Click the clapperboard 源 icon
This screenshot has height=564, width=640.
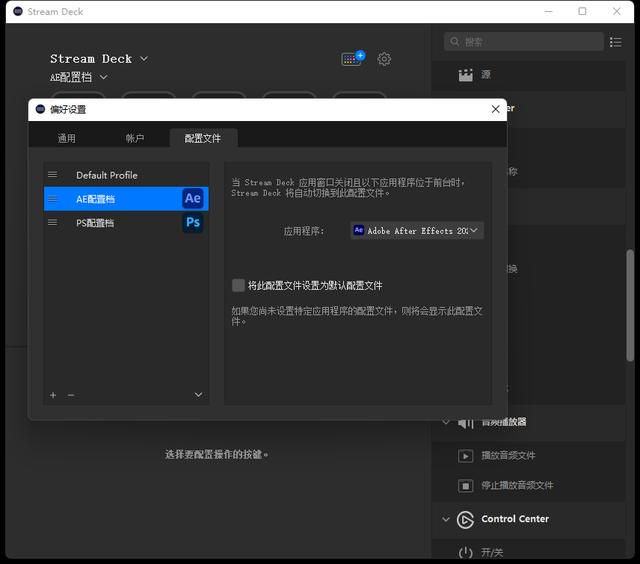click(465, 75)
